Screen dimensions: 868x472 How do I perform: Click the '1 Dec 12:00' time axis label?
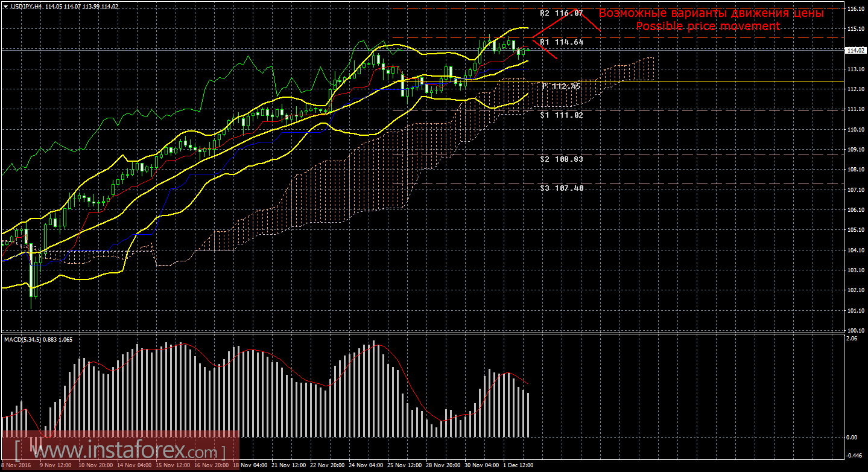pyautogui.click(x=519, y=465)
